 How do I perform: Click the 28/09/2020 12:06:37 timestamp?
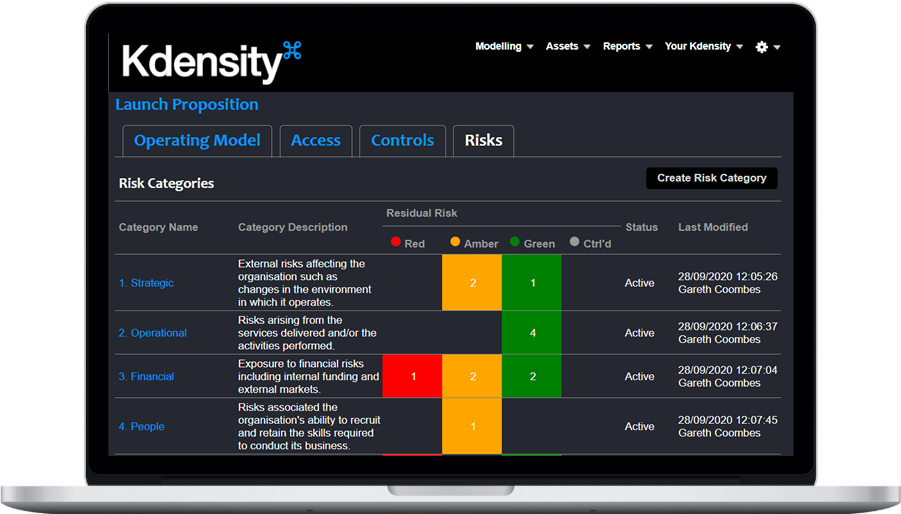pos(727,327)
